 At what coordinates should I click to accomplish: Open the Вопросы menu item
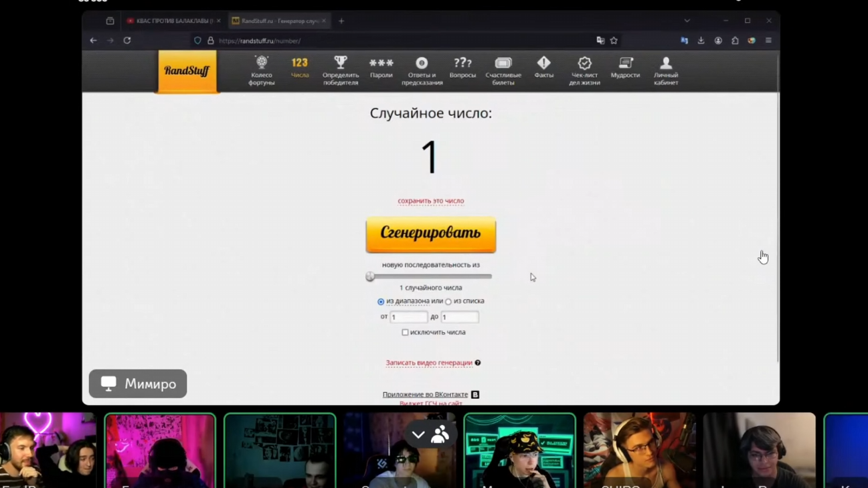(462, 68)
